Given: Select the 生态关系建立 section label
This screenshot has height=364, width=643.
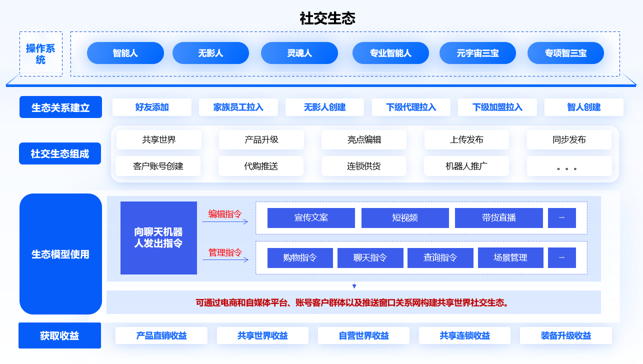Looking at the screenshot, I should click(60, 107).
